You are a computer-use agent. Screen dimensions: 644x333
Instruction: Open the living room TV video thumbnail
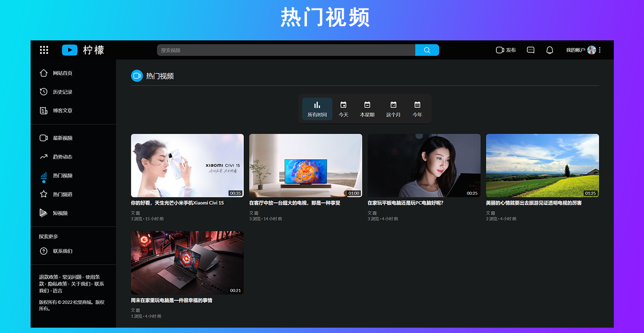pyautogui.click(x=306, y=165)
